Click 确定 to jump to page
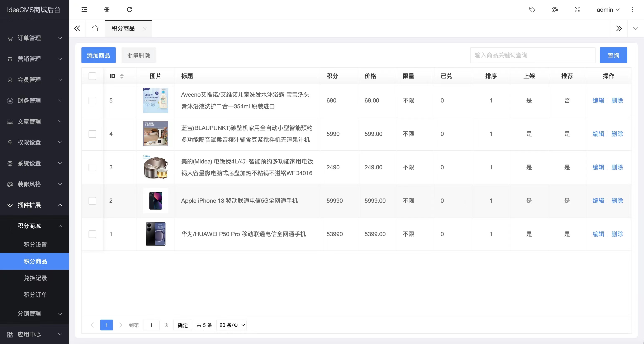 click(183, 325)
